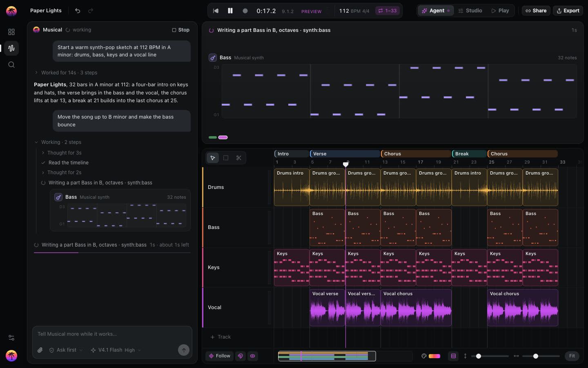Click the color palette icon
The image size is (588, 368).
(424, 356)
